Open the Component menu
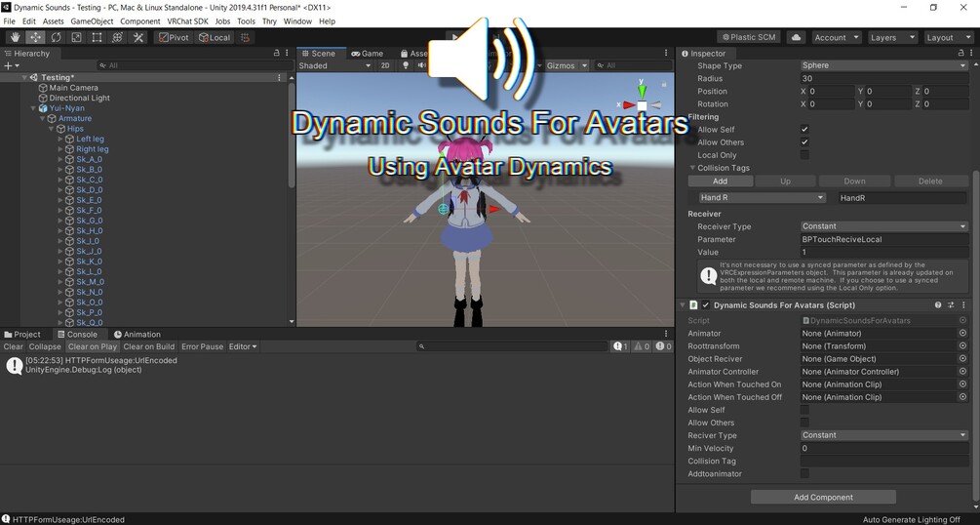 pyautogui.click(x=140, y=21)
